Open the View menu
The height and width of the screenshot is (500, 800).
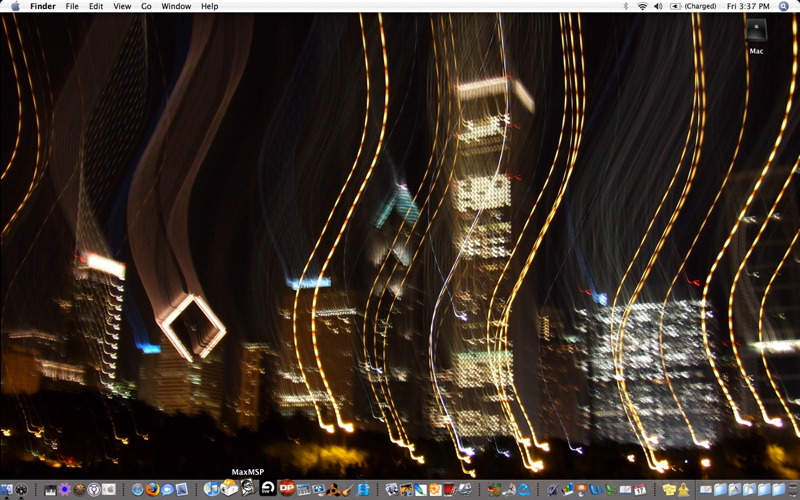pos(122,6)
